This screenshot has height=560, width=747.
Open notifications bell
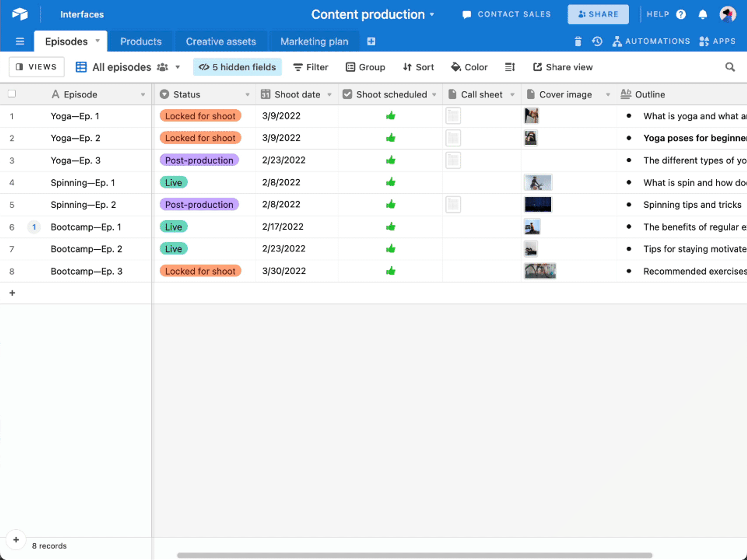pos(703,14)
